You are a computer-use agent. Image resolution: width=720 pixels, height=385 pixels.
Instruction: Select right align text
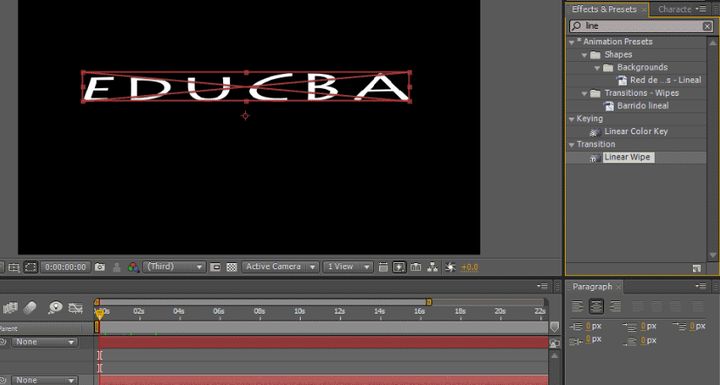click(x=615, y=306)
